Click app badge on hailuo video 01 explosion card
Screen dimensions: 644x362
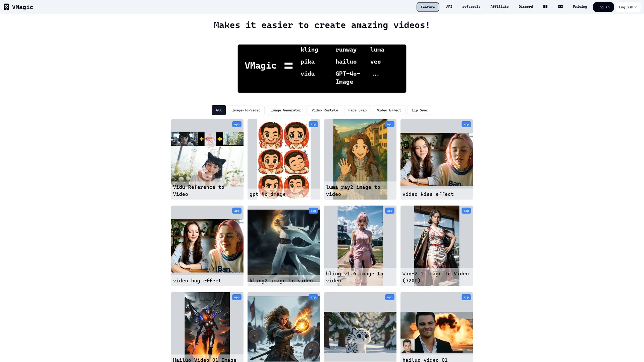pos(466,297)
